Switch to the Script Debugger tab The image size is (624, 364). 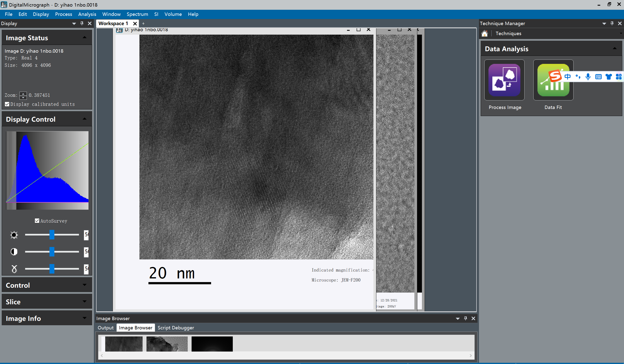click(175, 328)
